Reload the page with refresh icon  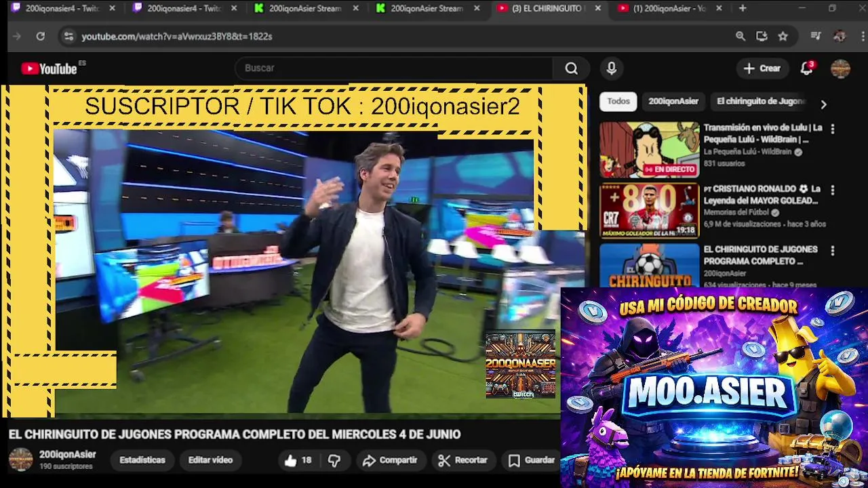41,37
